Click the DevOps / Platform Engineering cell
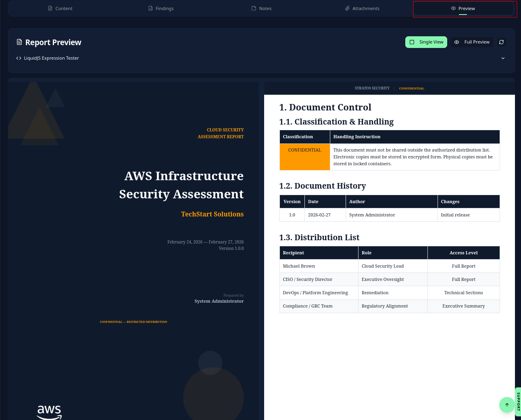 point(319,293)
